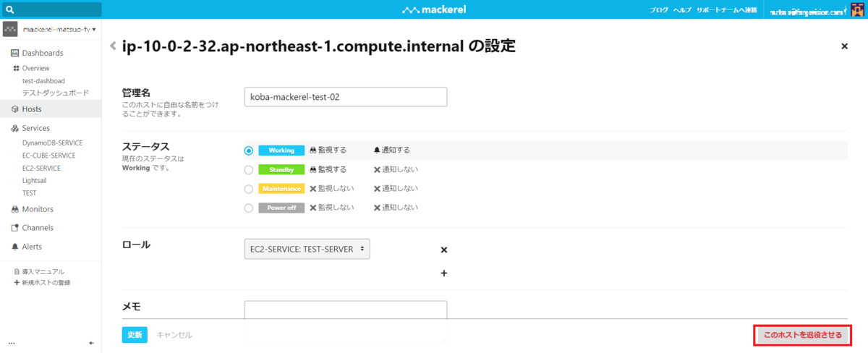This screenshot has height=353, width=868.
Task: Close the host settings panel
Action: [x=844, y=46]
